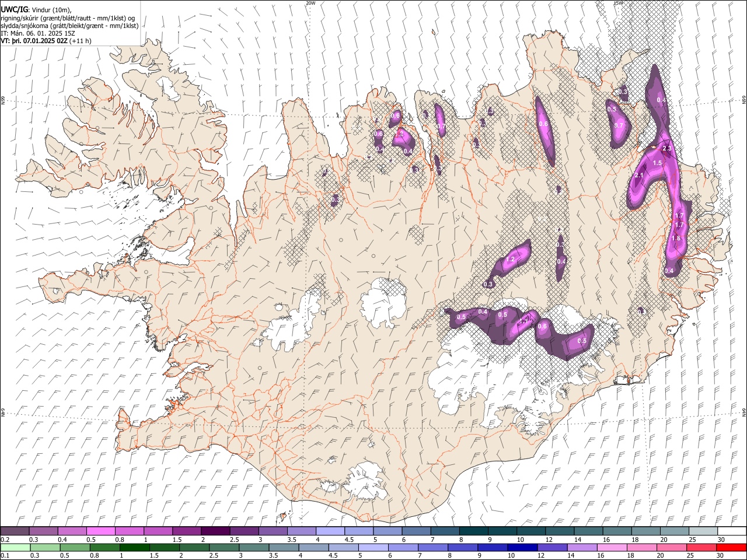
Task: Click the 'rigning/skúrir' legend description line
Action: [68, 18]
